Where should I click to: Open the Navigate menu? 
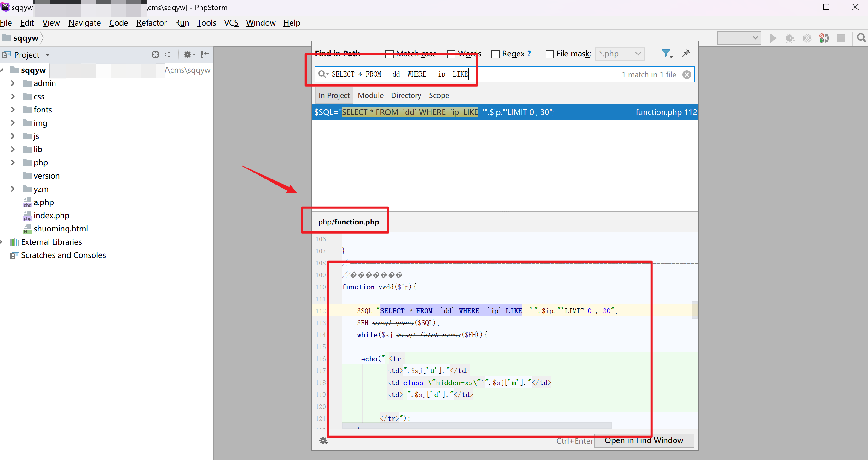[x=84, y=23]
